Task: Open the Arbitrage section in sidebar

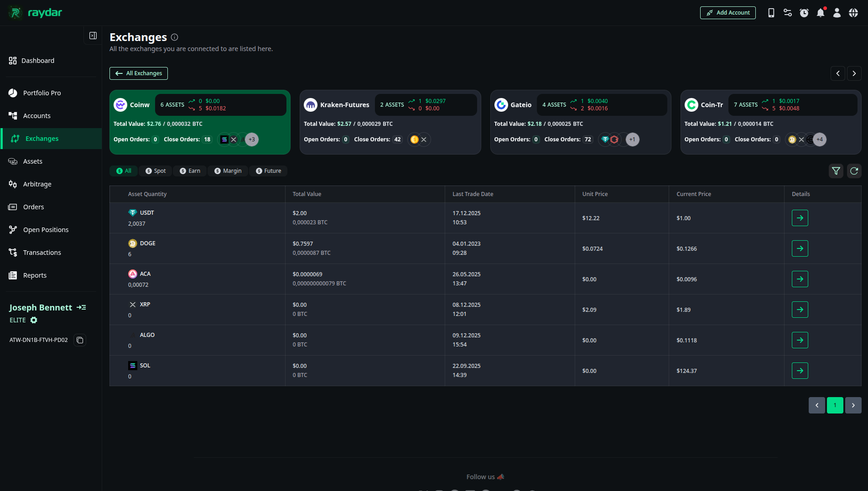Action: 37,184
